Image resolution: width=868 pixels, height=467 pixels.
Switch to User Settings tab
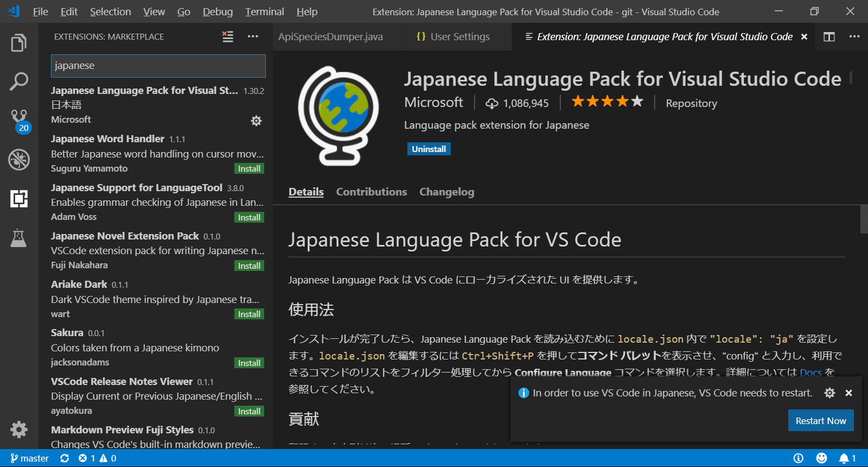[458, 36]
